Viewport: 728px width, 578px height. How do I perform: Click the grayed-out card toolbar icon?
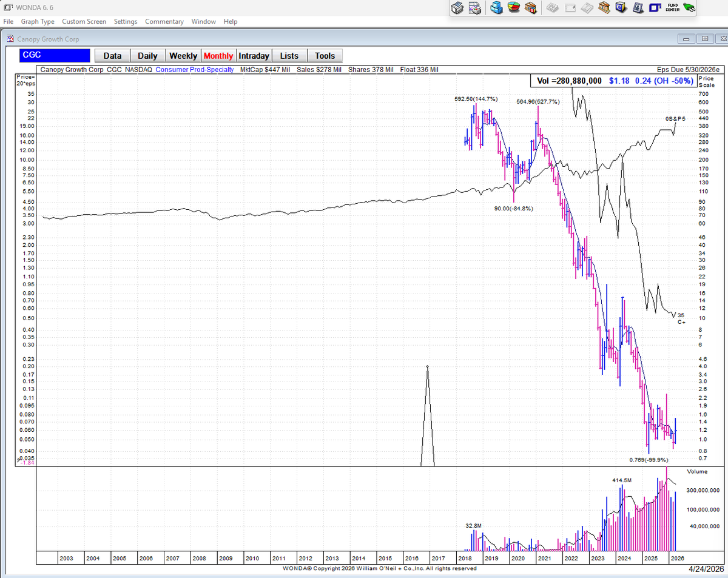point(570,8)
